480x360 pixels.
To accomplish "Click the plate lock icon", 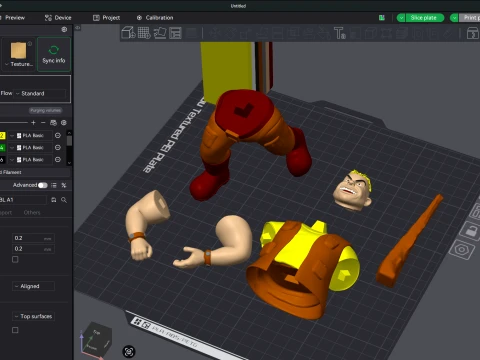I will coord(470,230).
